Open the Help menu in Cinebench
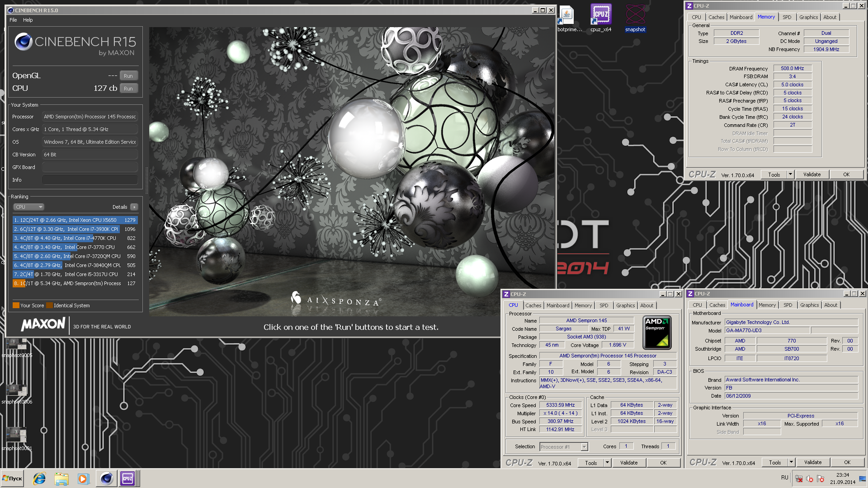 click(28, 20)
